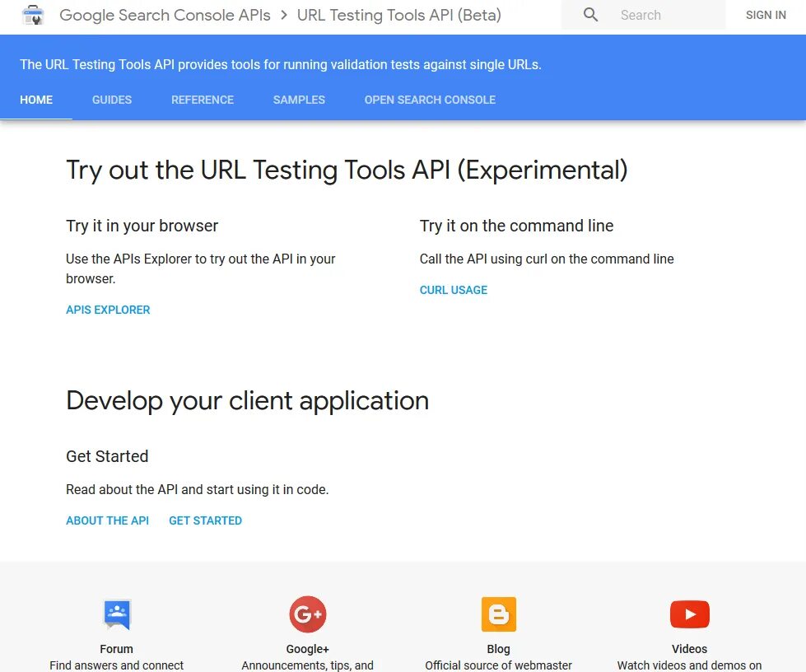The height and width of the screenshot is (672, 806).
Task: Click 'Find answers and connect' text
Action: click(x=117, y=665)
